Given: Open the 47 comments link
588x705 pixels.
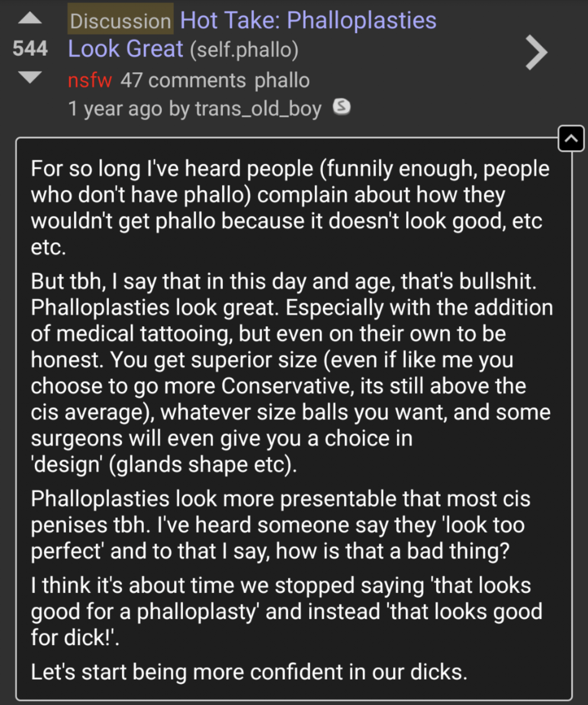Looking at the screenshot, I should point(183,81).
